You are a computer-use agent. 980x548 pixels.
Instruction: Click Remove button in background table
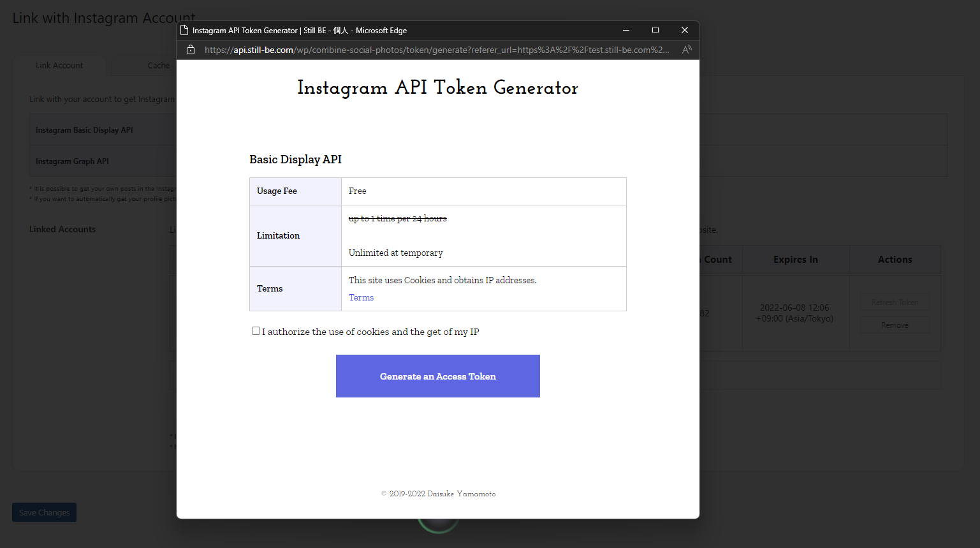point(895,325)
